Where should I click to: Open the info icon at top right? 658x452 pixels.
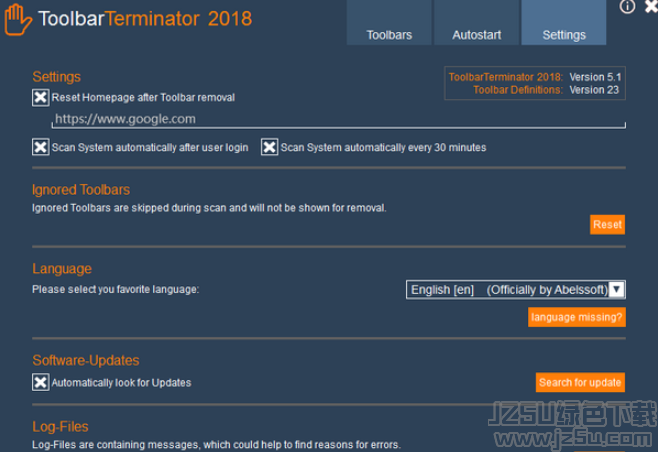627,6
